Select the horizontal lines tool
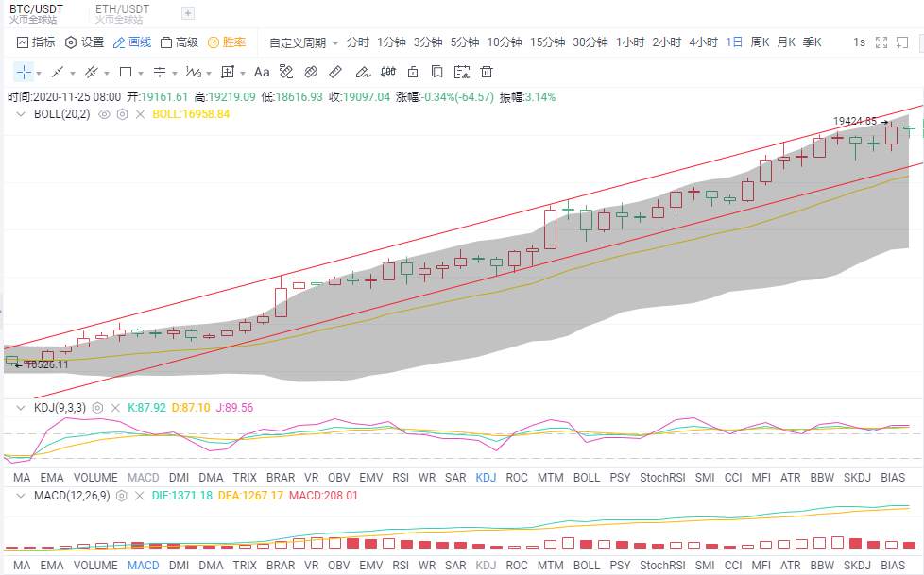 (x=160, y=72)
